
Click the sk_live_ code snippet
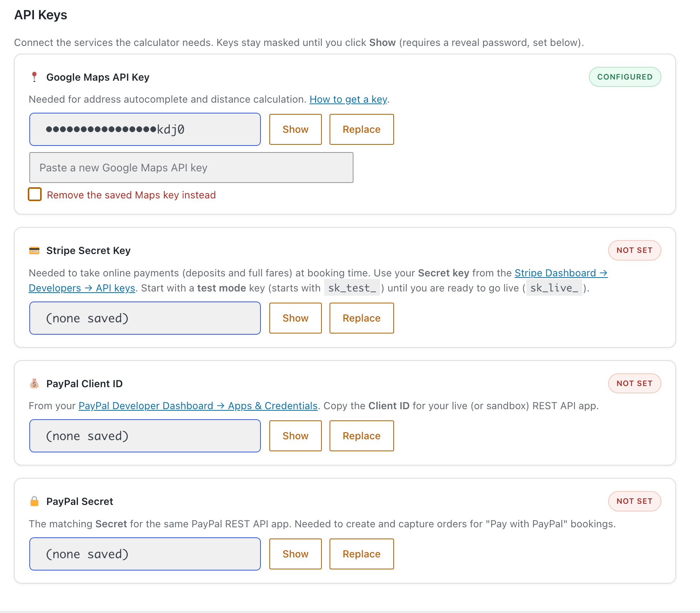pyautogui.click(x=554, y=288)
